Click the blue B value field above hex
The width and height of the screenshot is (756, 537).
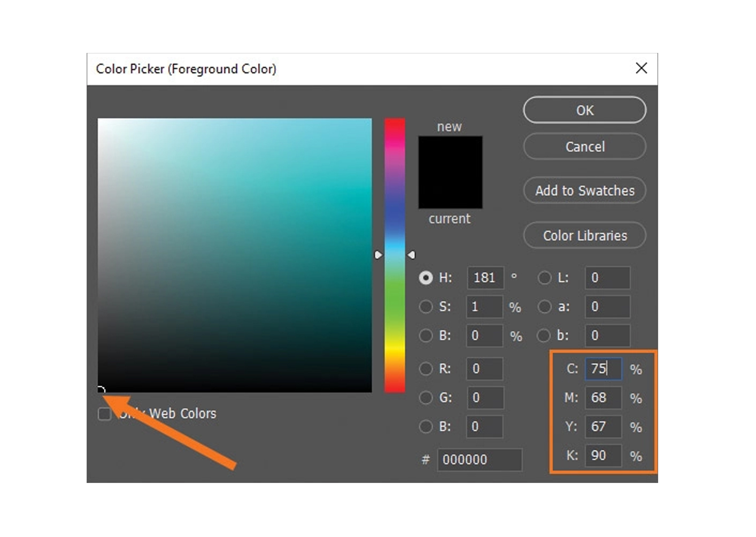[484, 426]
